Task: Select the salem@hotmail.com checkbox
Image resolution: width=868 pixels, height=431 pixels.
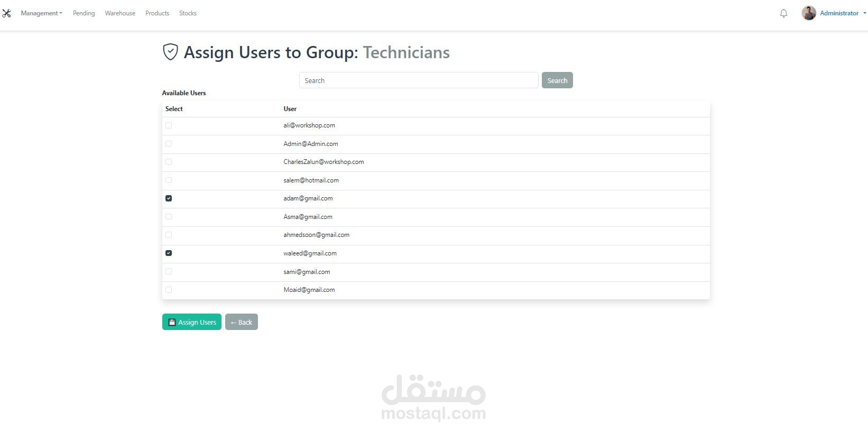Action: tap(169, 180)
